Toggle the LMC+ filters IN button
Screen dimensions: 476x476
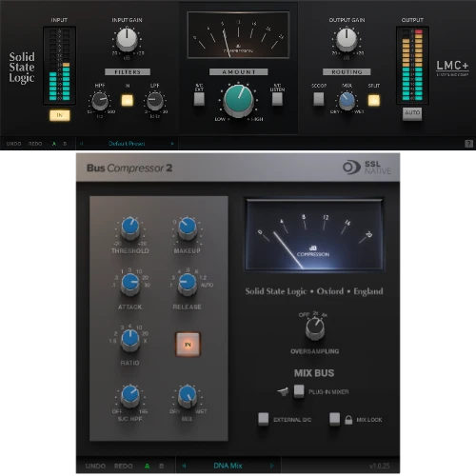point(128,100)
